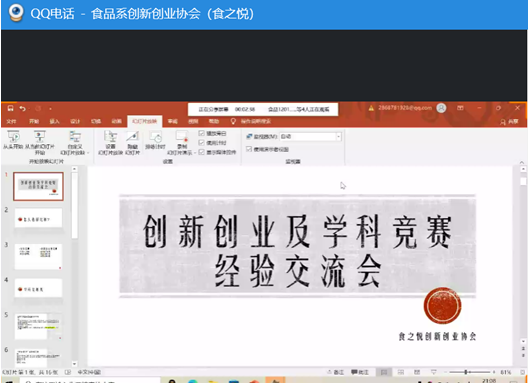Select 排练计时 rehearse timings icon
Viewport: 528px width, 384px height.
(155, 140)
